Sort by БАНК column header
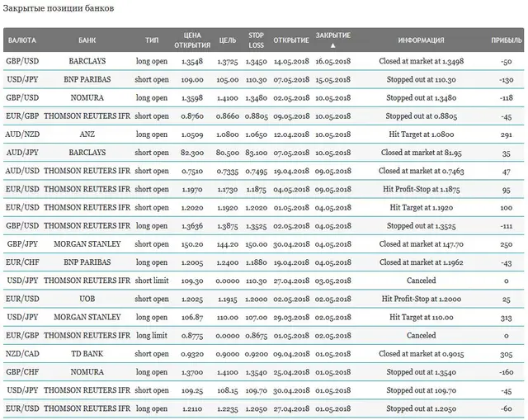 (x=87, y=40)
